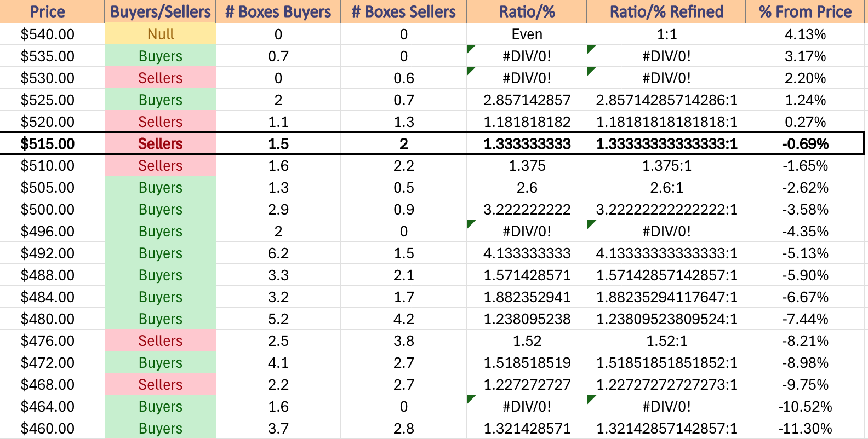Select the 4.2 boxes sellers cell
Screen dimensions: 868x439
click(x=403, y=319)
